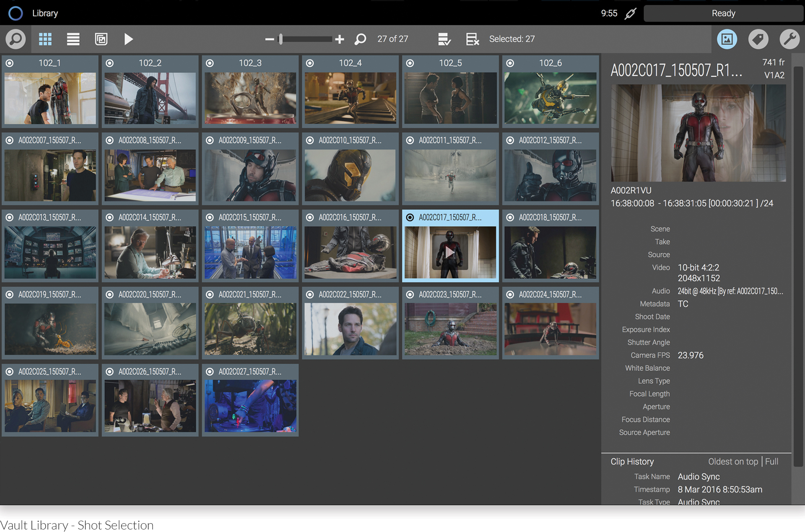Click the circular Vault logo icon
The width and height of the screenshot is (805, 532).
[x=16, y=13]
